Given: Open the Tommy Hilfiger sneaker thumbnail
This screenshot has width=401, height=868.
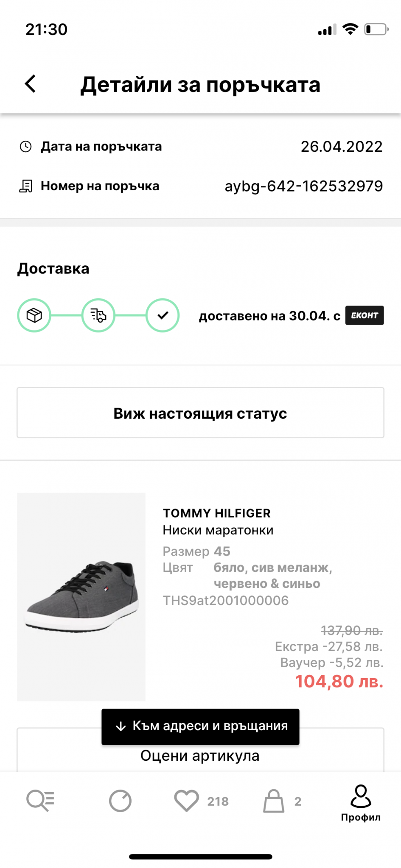Looking at the screenshot, I should click(x=81, y=597).
